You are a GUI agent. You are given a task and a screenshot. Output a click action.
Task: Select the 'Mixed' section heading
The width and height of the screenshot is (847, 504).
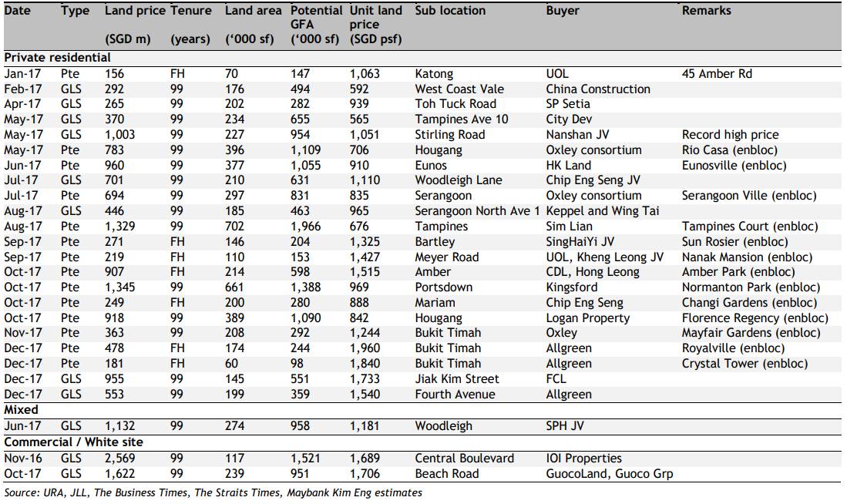pos(21,410)
